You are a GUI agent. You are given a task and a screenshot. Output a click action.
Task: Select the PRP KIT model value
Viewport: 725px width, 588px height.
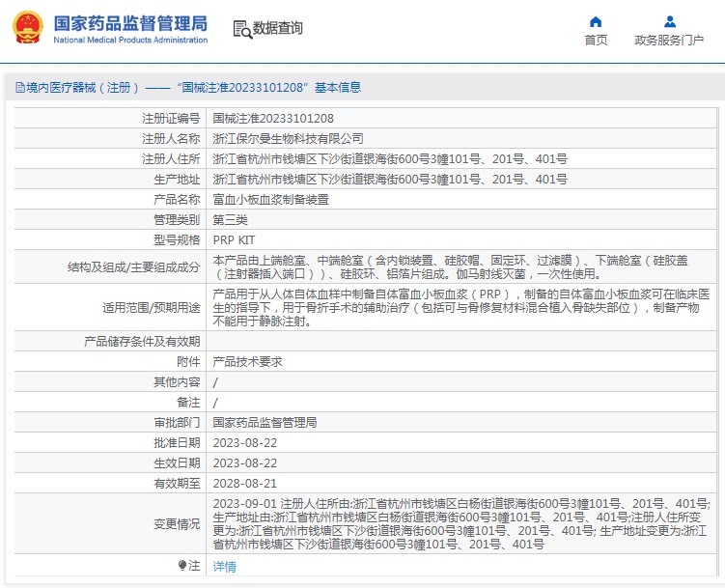(x=234, y=240)
